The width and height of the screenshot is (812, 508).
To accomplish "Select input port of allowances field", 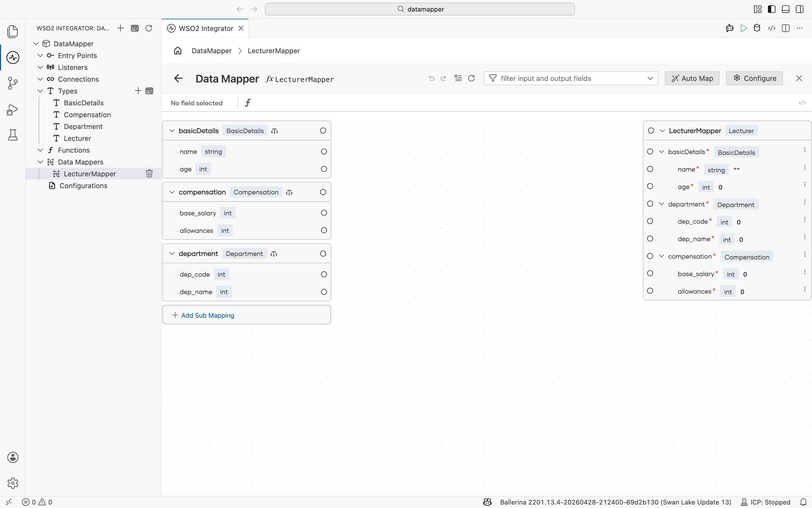I will click(x=324, y=230).
